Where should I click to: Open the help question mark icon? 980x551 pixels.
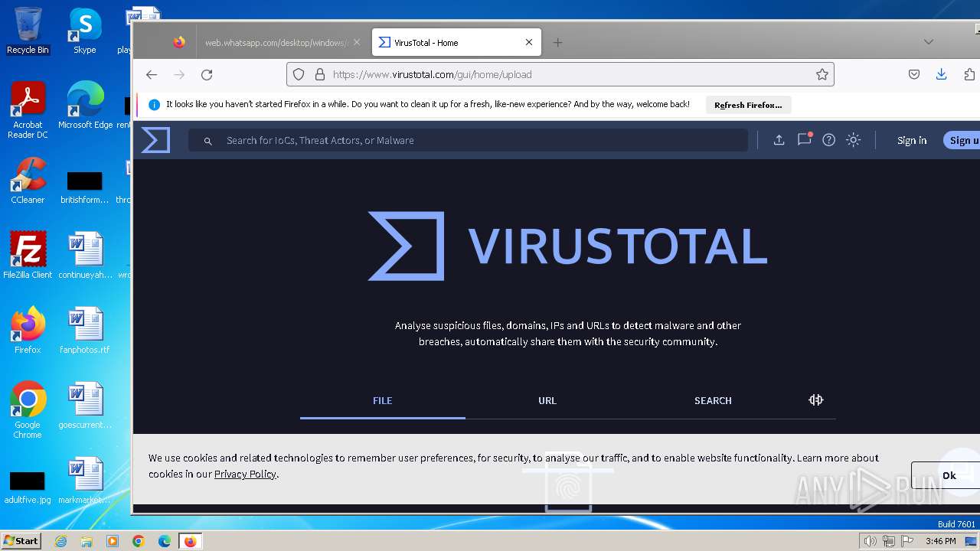click(828, 140)
